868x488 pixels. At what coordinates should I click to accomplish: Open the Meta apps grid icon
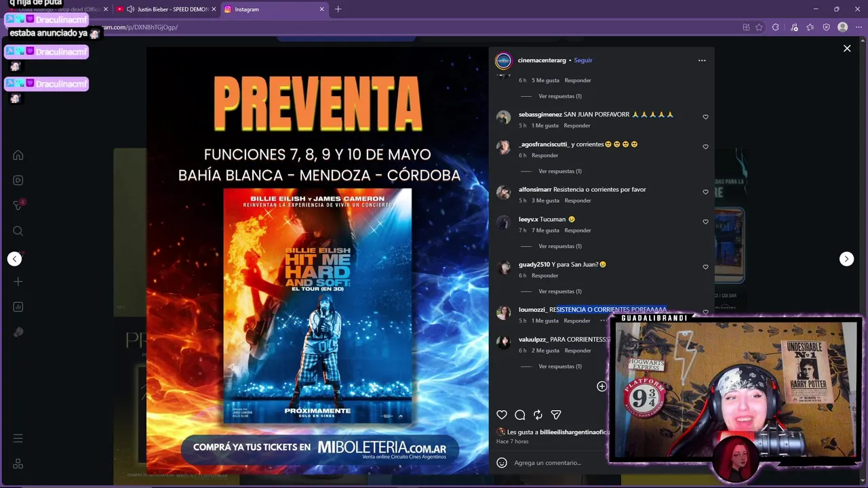point(18,464)
